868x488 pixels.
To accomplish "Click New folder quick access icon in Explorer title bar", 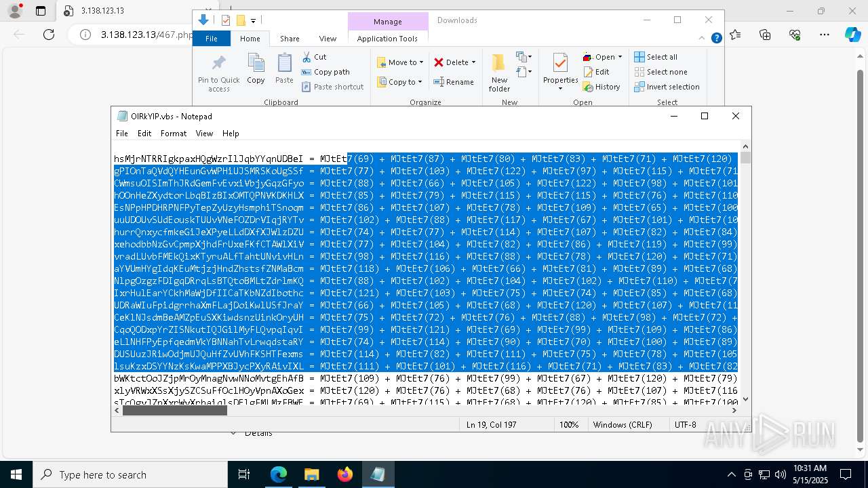I will click(x=240, y=20).
